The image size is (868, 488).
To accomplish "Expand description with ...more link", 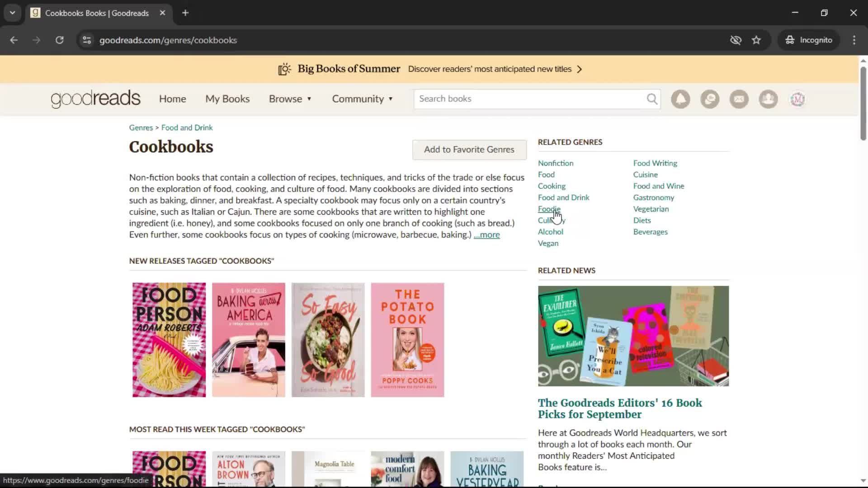I will [486, 235].
